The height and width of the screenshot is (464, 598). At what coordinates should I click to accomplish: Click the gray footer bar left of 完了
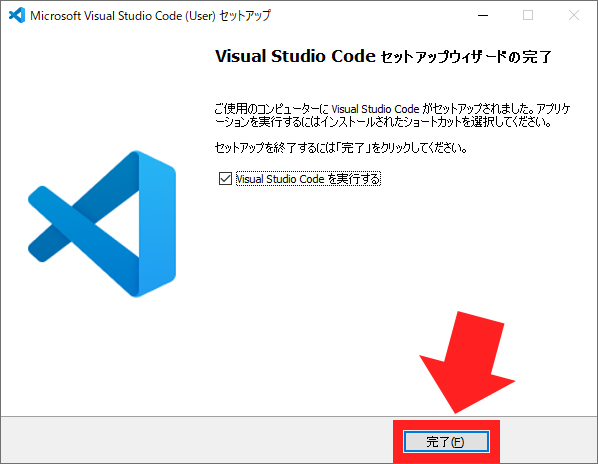196,440
